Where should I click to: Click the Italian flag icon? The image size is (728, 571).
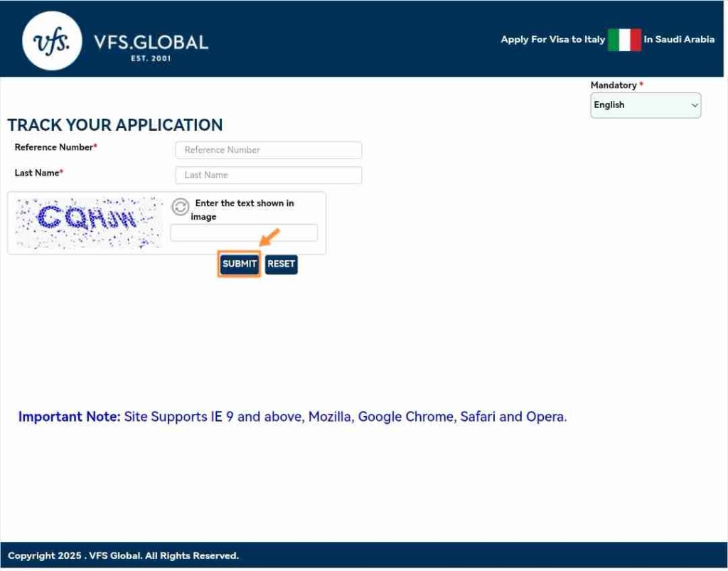[x=624, y=40]
